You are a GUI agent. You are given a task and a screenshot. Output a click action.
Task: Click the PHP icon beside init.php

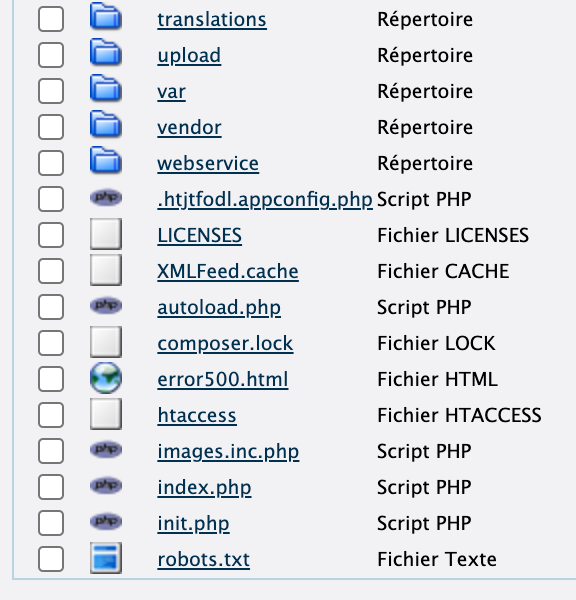click(106, 522)
